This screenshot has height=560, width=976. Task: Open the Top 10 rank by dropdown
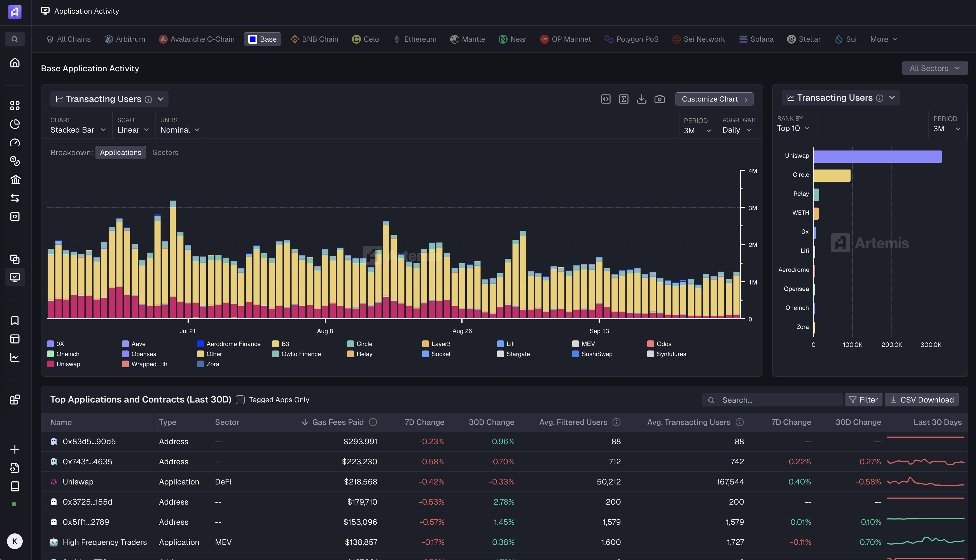pos(793,128)
